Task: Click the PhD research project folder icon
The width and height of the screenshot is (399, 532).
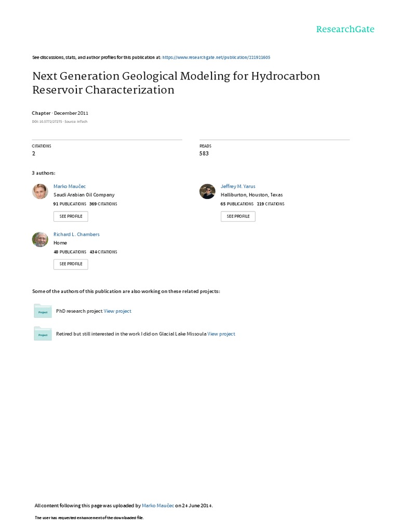Action: pyautogui.click(x=43, y=311)
